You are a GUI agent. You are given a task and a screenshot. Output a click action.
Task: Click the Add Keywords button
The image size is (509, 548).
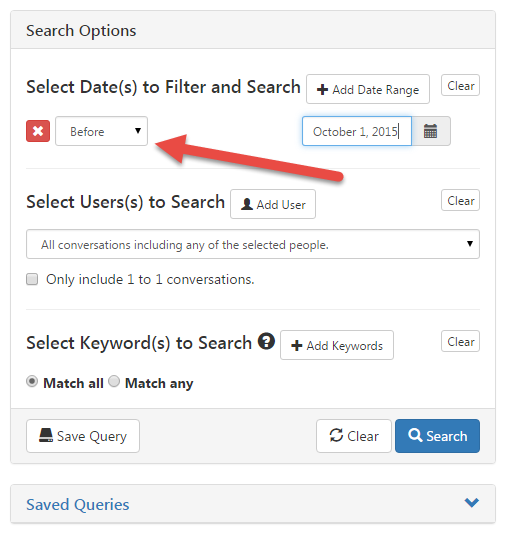pyautogui.click(x=337, y=345)
